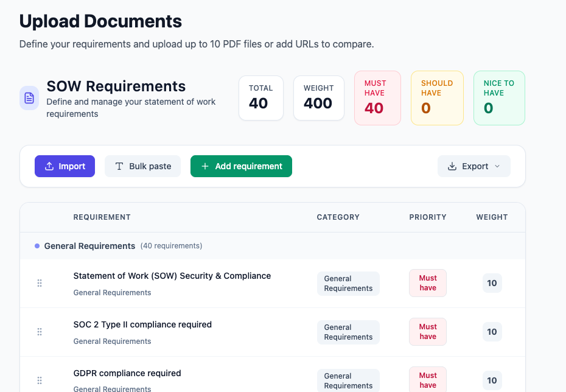Click the Export label text
566x392 pixels.
[475, 166]
